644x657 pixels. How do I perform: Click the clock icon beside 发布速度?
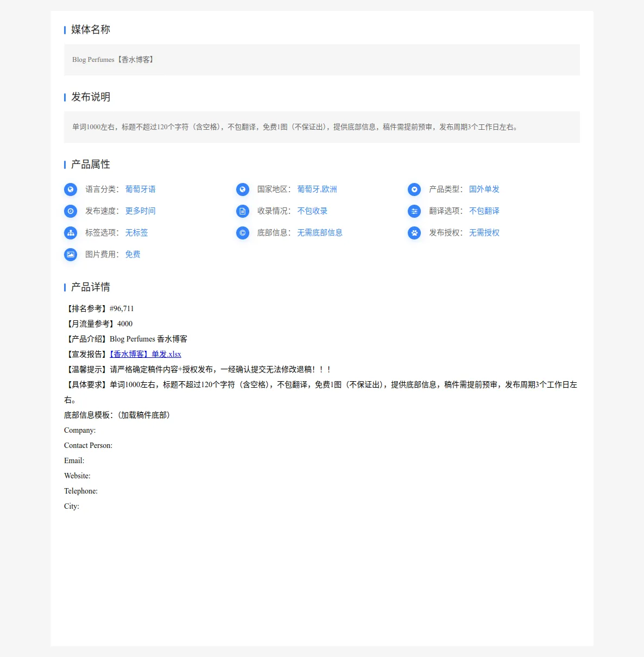[71, 211]
